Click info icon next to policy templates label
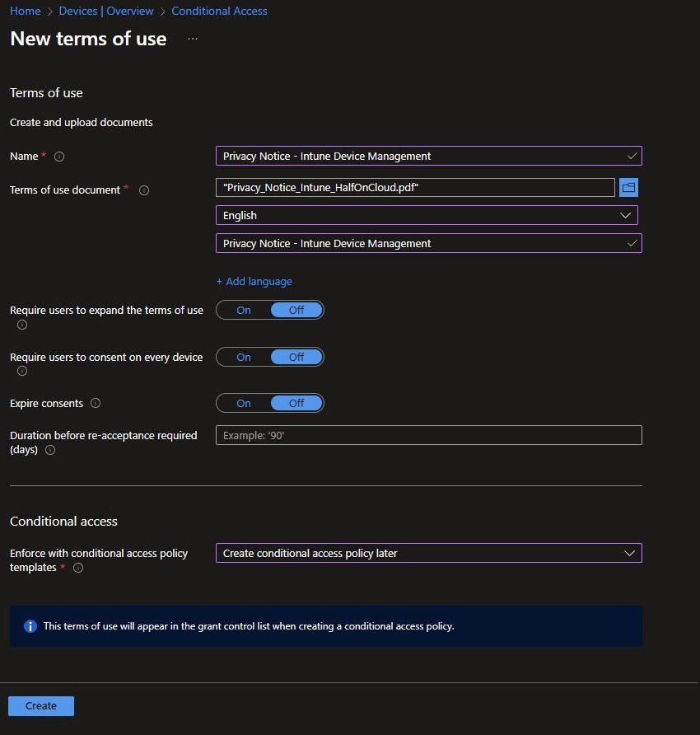This screenshot has height=735, width=700. pos(78,568)
